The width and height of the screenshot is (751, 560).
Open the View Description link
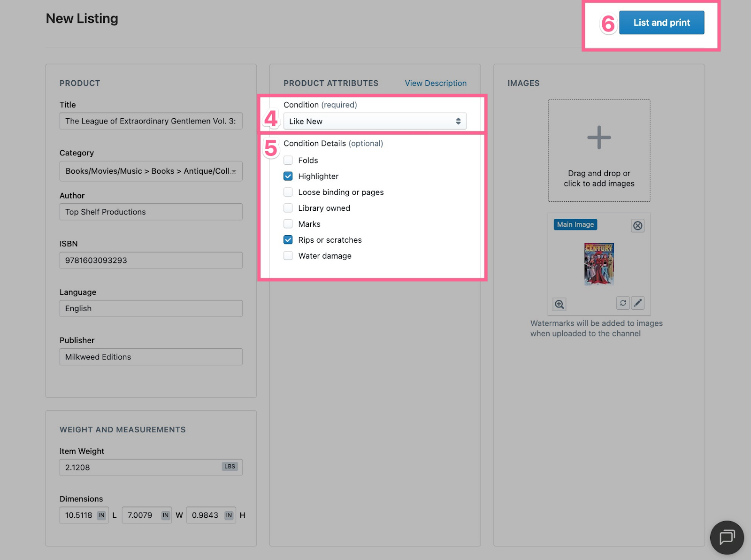tap(436, 83)
